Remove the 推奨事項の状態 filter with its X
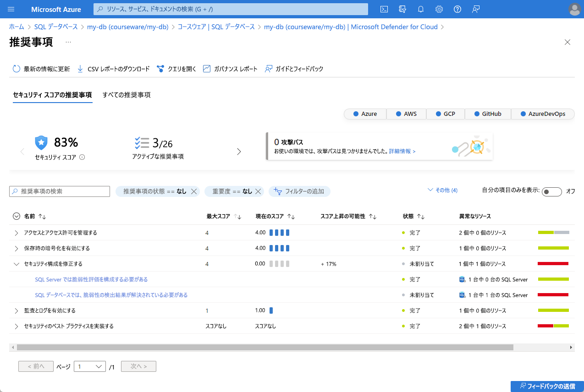This screenshot has width=584, height=392. click(x=194, y=191)
